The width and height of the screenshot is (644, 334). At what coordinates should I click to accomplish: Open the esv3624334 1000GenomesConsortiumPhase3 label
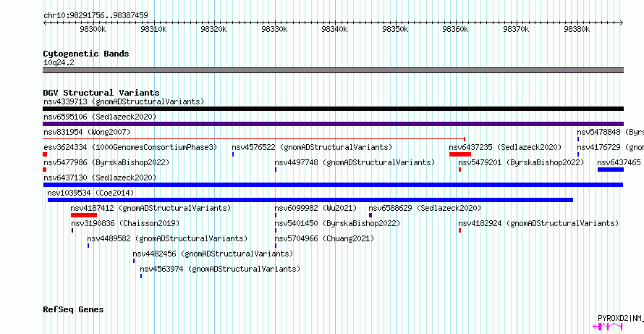(130, 147)
